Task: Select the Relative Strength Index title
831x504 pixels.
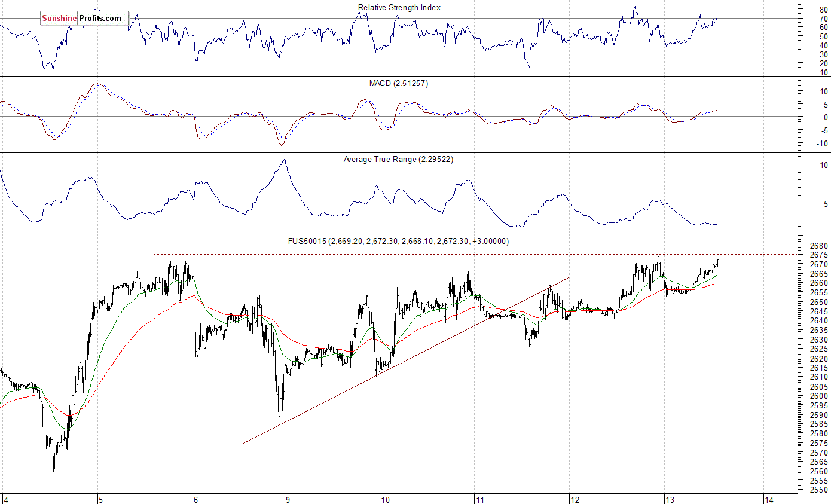Action: 399,7
